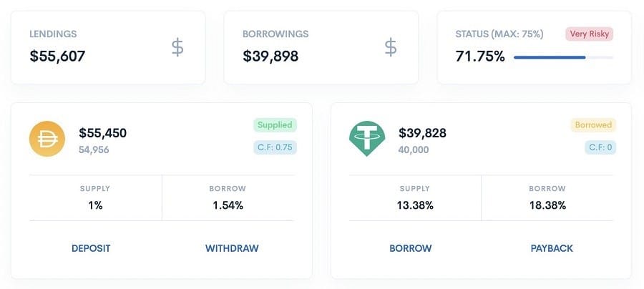This screenshot has height=289, width=644.
Task: Click the dollar icon in the Borrowings card
Action: point(391,47)
